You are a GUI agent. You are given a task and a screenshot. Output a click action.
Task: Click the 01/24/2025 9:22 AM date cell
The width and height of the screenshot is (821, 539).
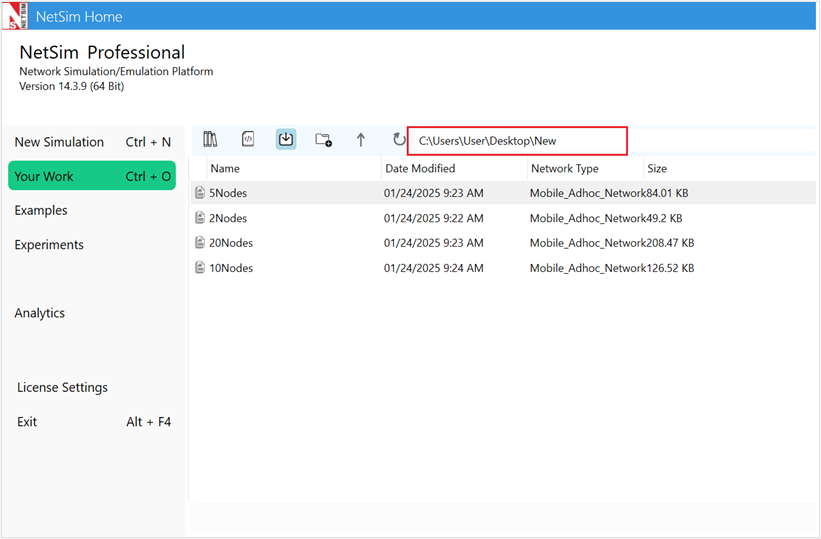[x=434, y=218]
